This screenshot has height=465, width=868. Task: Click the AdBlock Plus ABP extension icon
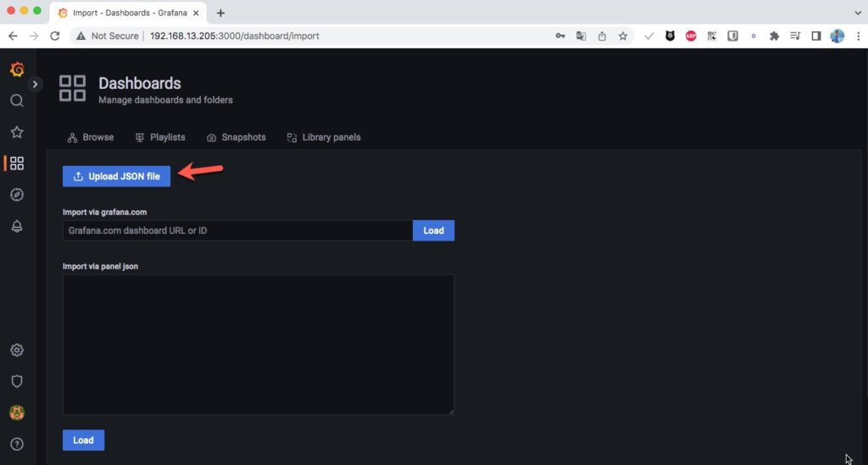(691, 36)
